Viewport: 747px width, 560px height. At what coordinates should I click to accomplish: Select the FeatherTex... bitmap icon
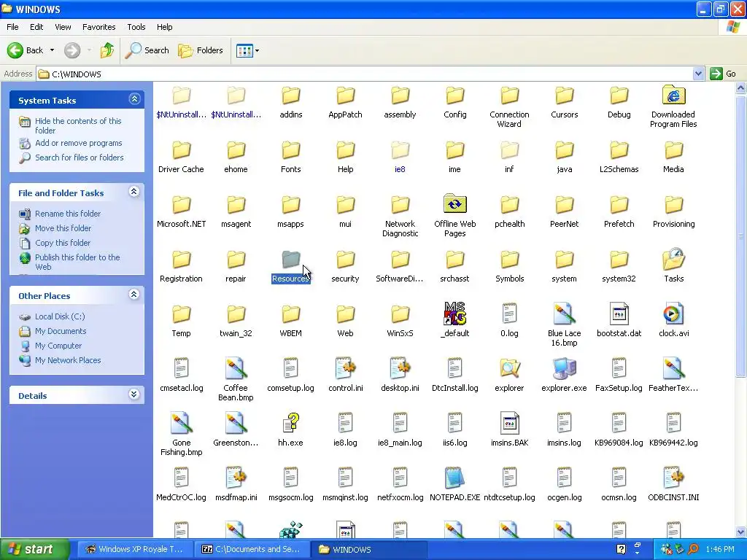(673, 368)
